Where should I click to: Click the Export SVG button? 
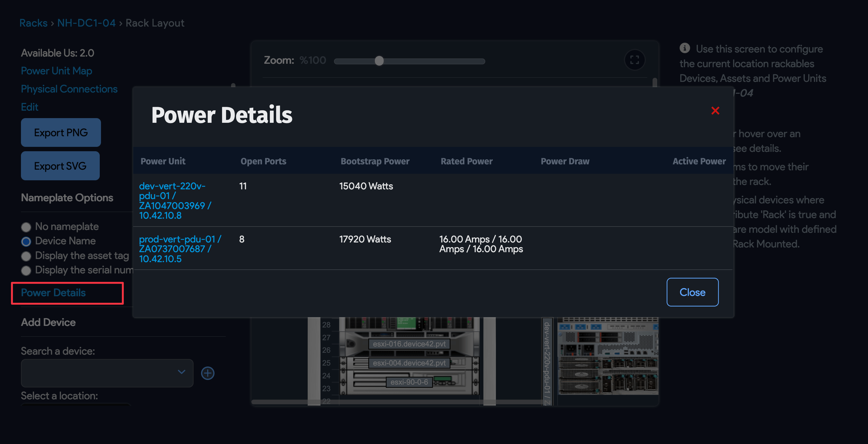coord(60,166)
